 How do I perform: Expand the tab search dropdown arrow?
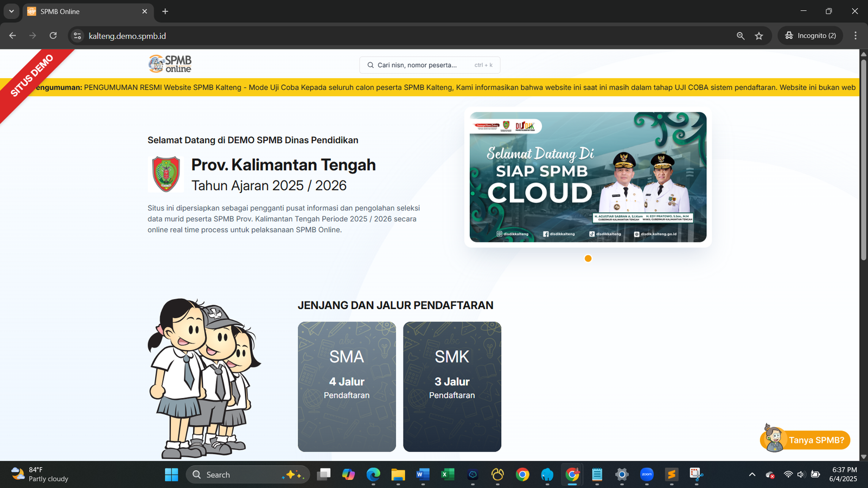pos(11,11)
